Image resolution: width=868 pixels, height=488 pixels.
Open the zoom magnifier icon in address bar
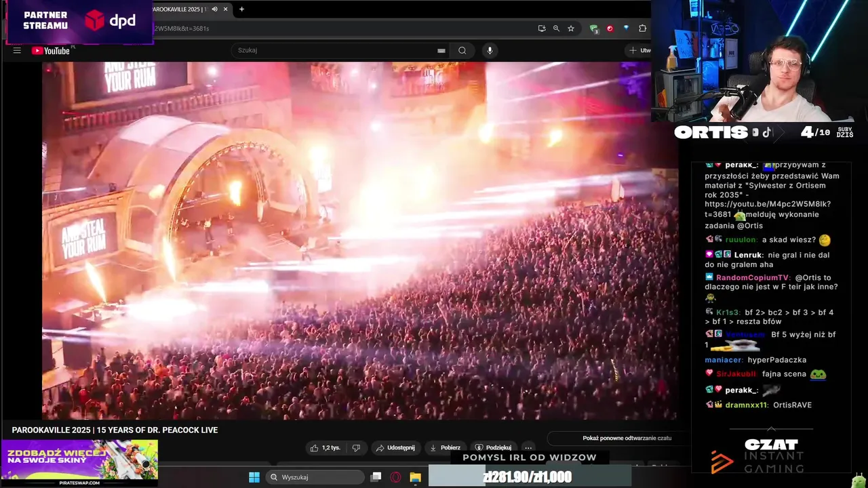click(x=556, y=28)
